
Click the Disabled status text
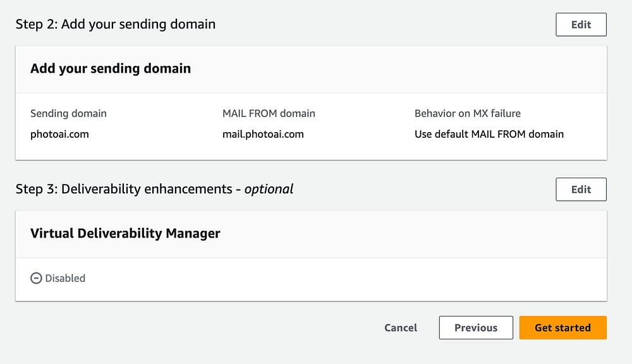(x=65, y=278)
